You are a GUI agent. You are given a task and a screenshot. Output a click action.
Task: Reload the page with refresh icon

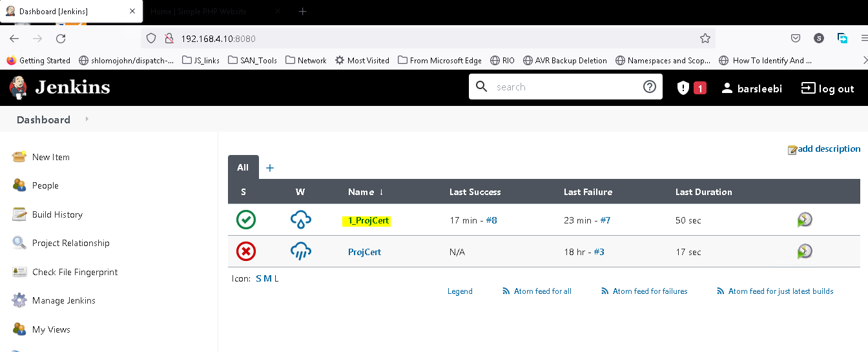tap(61, 38)
